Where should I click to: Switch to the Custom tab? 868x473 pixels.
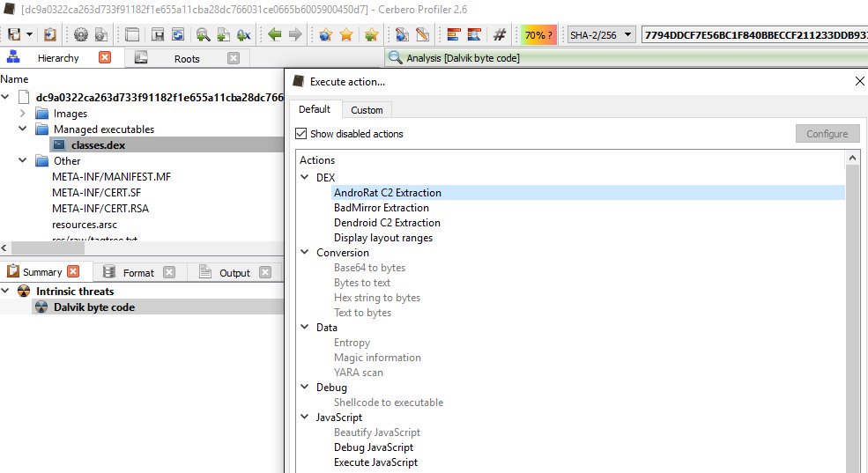pos(367,110)
